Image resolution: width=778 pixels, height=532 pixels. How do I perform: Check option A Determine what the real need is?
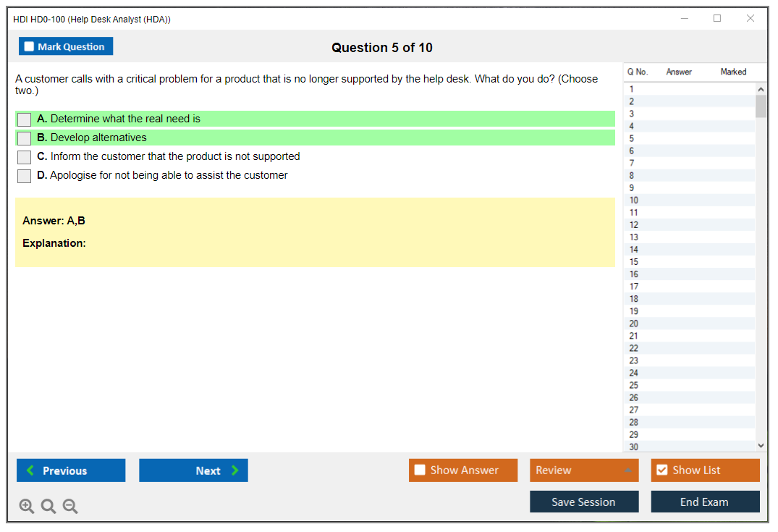(x=25, y=119)
